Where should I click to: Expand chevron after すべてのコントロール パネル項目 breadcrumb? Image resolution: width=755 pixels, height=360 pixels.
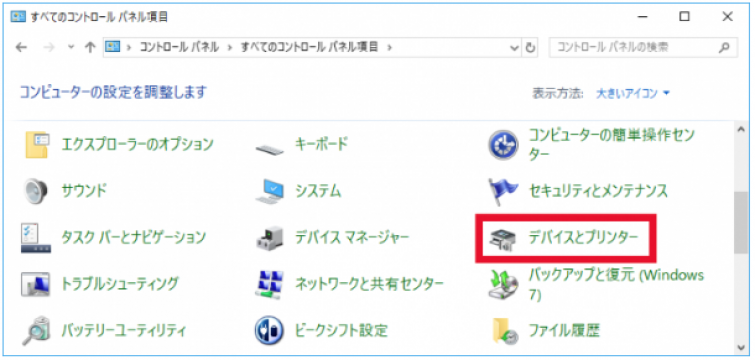click(390, 47)
